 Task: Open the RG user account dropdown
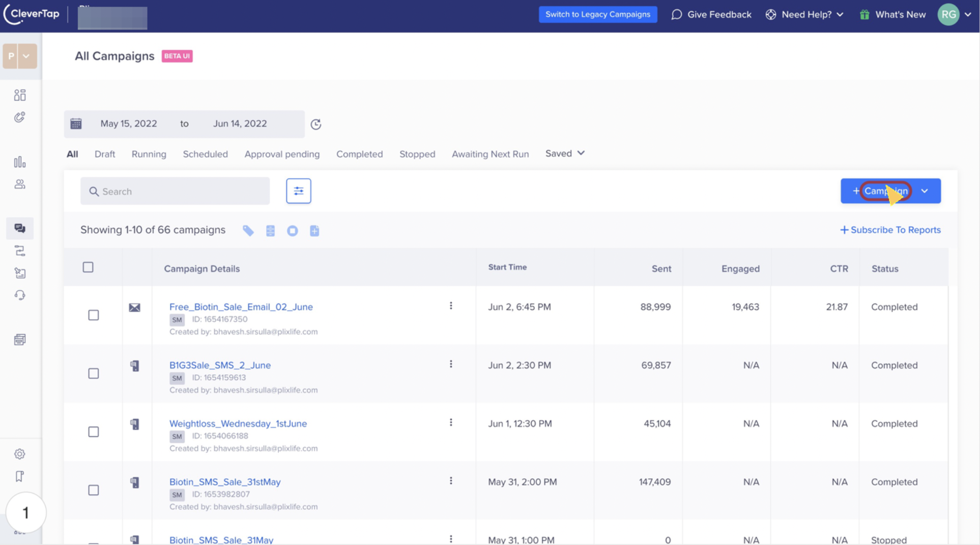(955, 14)
